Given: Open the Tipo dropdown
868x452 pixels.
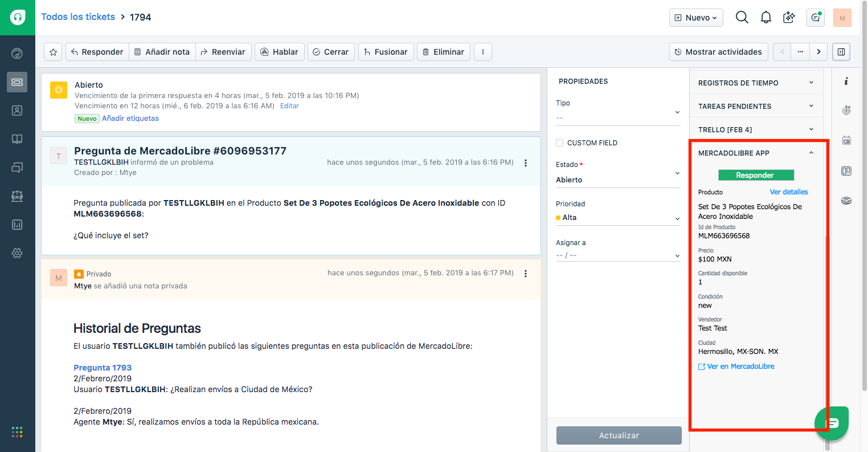Looking at the screenshot, I should pos(618,112).
